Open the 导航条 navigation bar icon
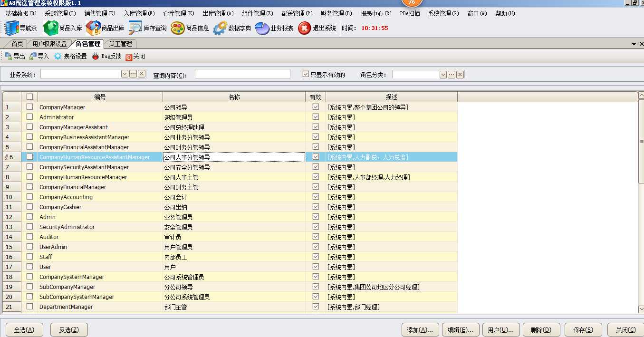Image resolution: width=644 pixels, height=337 pixels. pos(12,28)
